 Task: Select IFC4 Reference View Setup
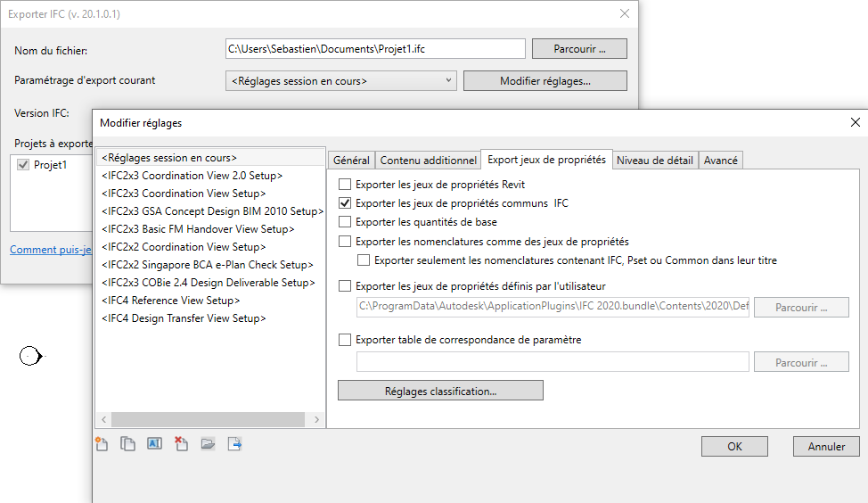(x=171, y=301)
